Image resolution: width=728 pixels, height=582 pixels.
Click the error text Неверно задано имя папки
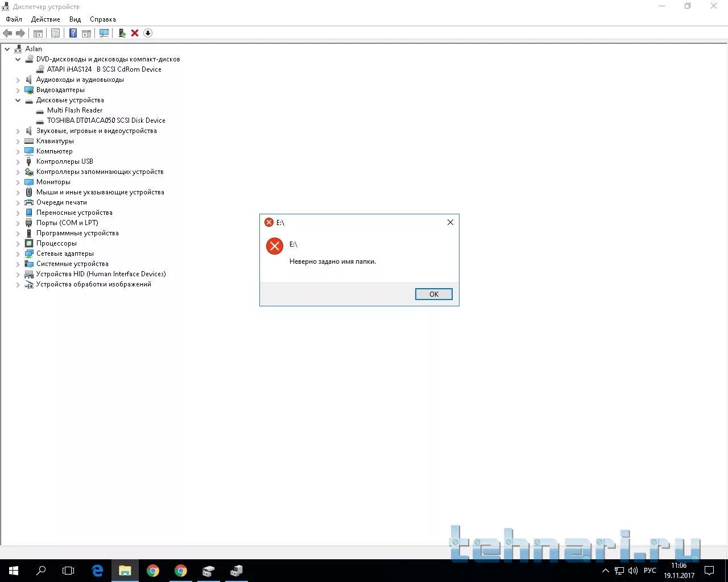(333, 261)
